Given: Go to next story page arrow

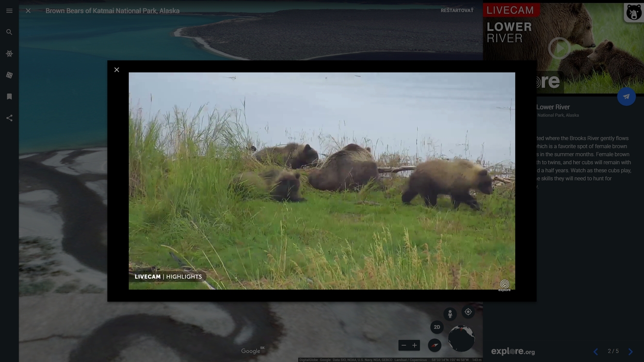Looking at the screenshot, I should [630, 352].
